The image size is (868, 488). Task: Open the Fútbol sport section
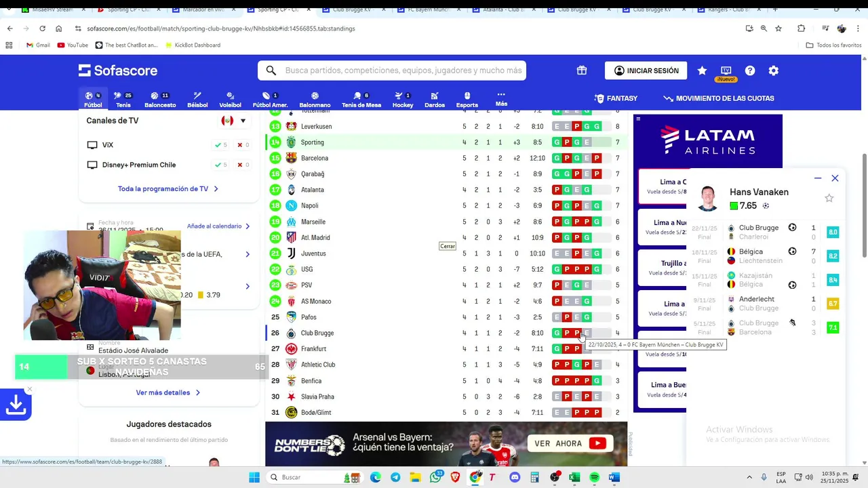pyautogui.click(x=93, y=100)
